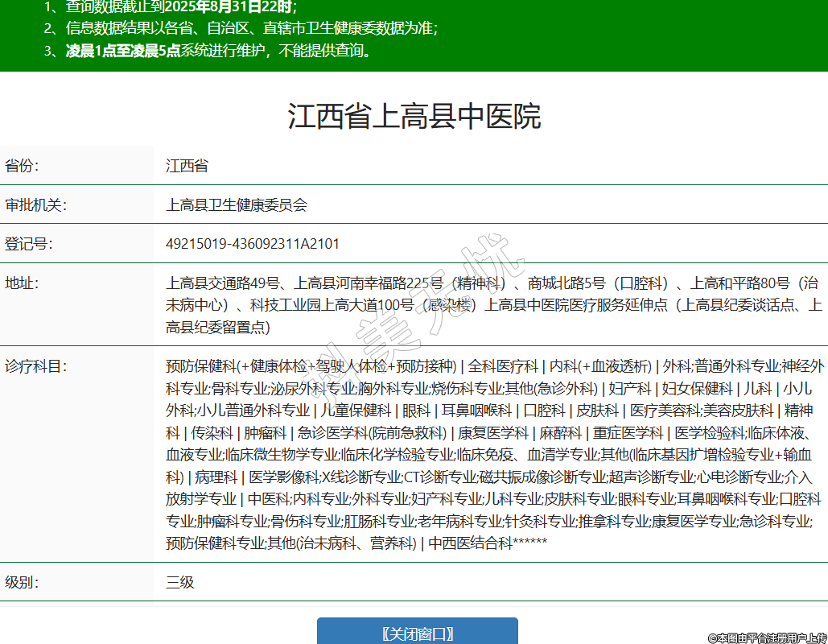Click the 本图由平台注册用户上传 copyright note
Viewport: 828px width, 644px height.
(767, 638)
